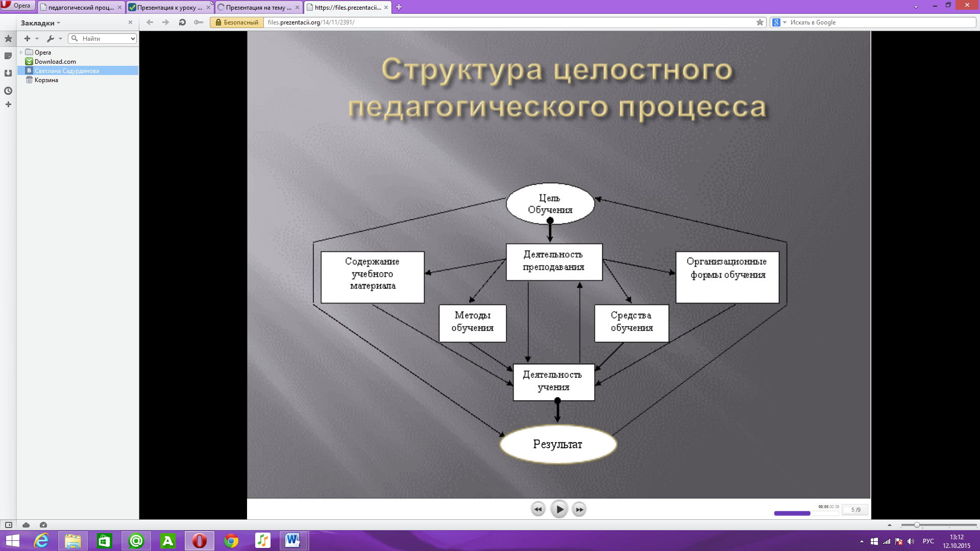Viewport: 980px width, 551px height.
Task: Open the History panel clock icon
Action: coord(8,91)
